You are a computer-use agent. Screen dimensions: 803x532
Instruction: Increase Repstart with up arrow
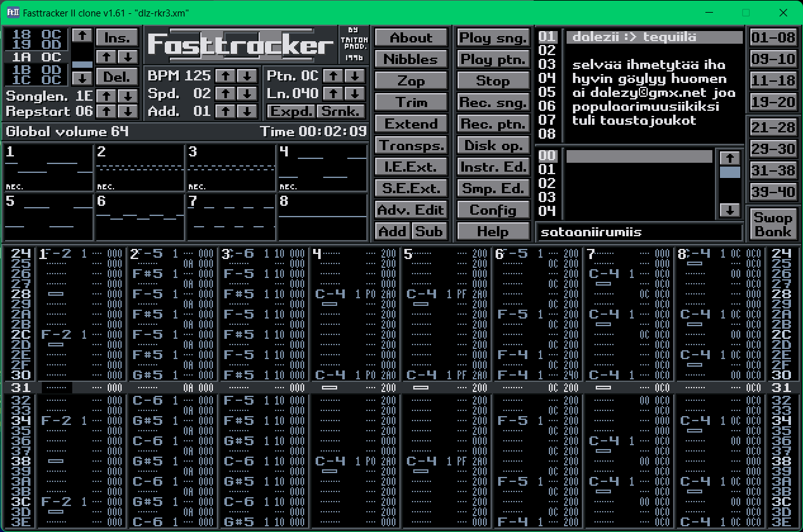[106, 111]
